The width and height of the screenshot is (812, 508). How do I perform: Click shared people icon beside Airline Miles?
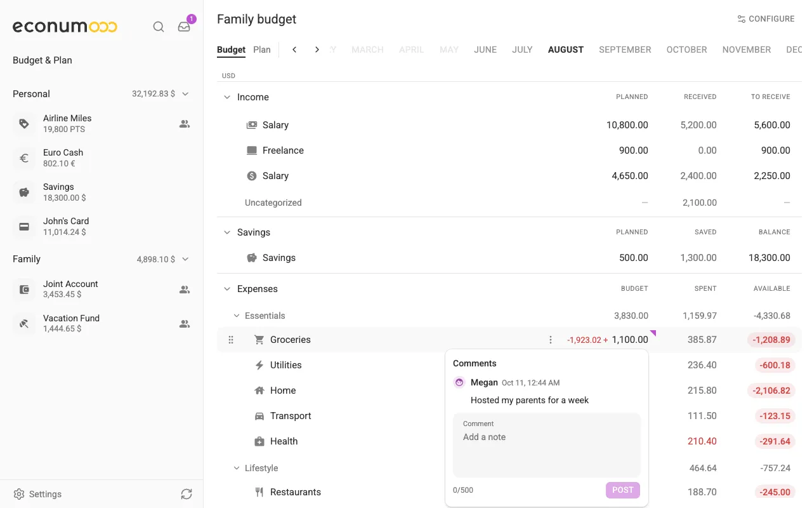(x=185, y=124)
